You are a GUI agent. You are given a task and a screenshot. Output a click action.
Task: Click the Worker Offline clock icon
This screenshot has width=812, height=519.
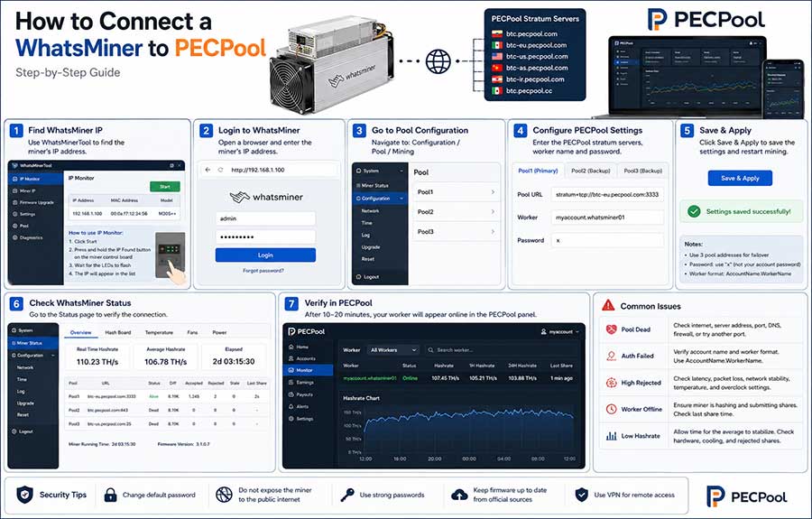click(x=611, y=409)
